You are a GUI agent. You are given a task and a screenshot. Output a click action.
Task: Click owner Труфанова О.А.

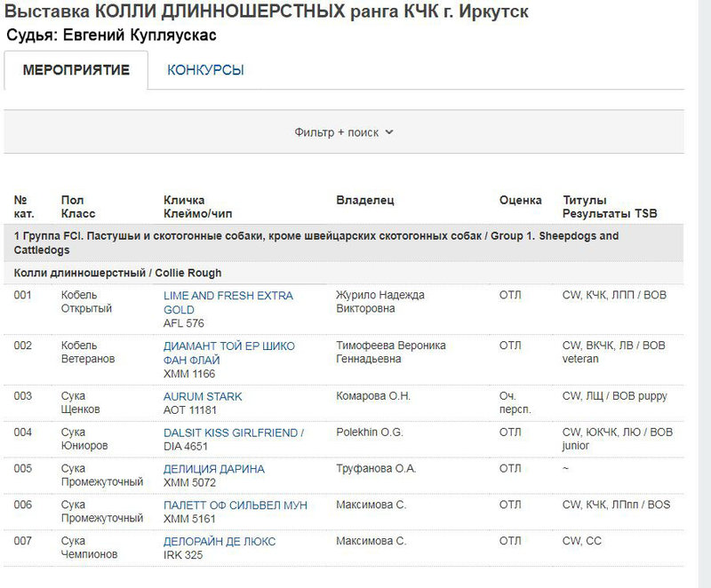point(376,468)
